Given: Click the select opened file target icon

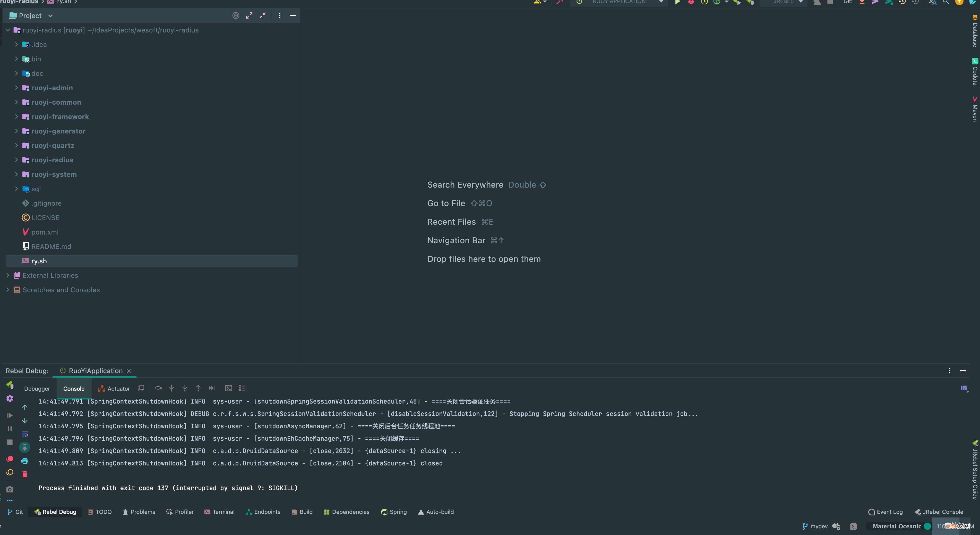Looking at the screenshot, I should click(x=236, y=16).
